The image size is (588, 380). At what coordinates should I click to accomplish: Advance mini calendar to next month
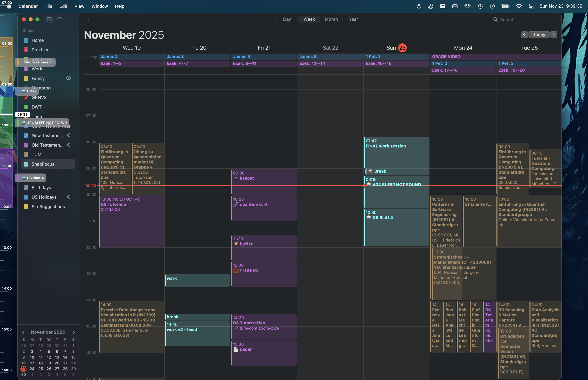pyautogui.click(x=73, y=332)
